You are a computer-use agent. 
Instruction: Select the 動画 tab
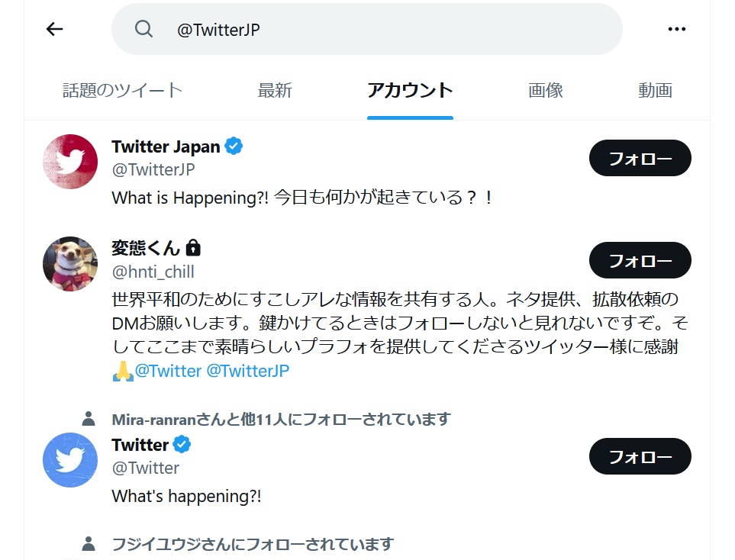(x=655, y=90)
